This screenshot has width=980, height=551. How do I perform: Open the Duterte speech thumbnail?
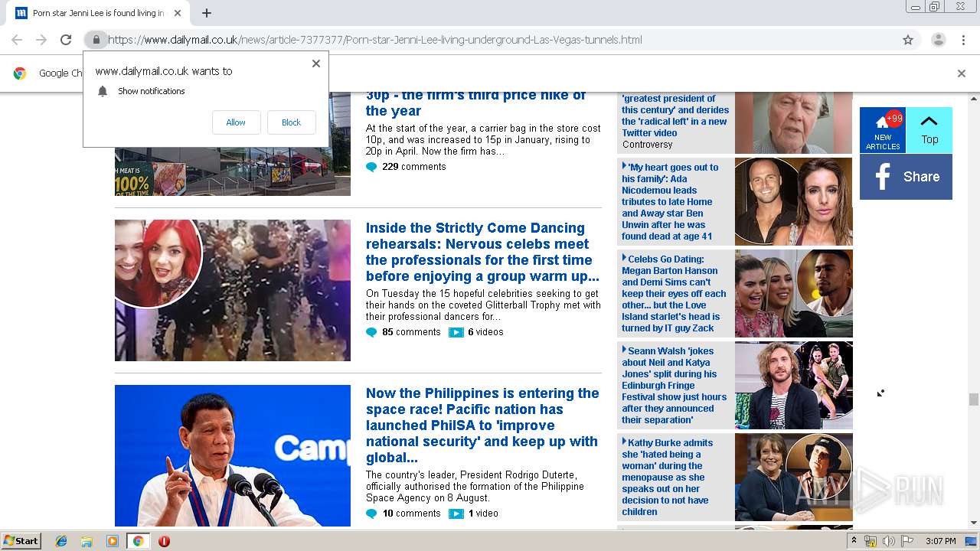click(x=233, y=455)
